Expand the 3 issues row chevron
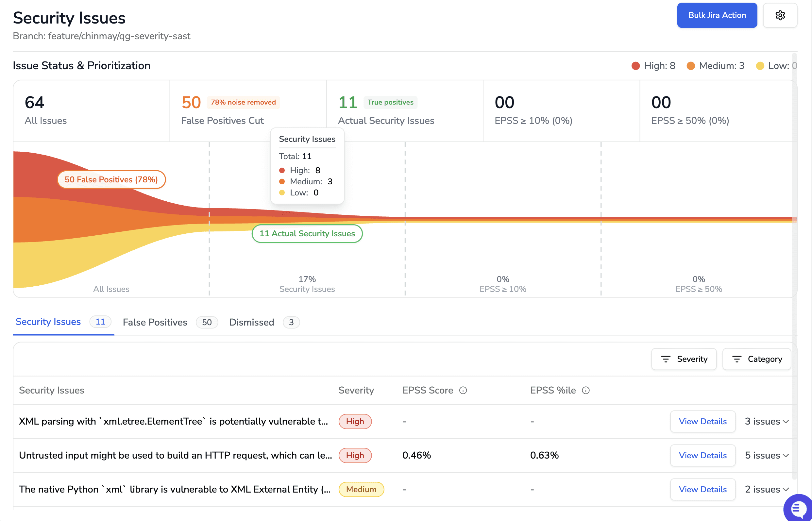Screen dimensions: 812x521 click(786, 422)
